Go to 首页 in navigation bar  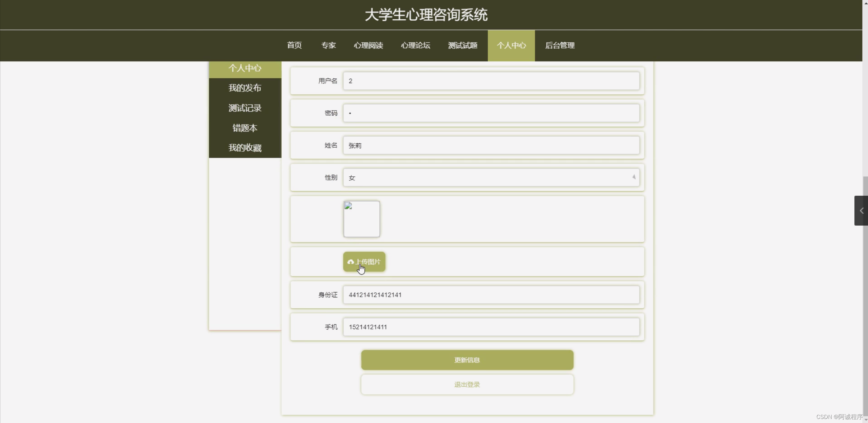(294, 45)
